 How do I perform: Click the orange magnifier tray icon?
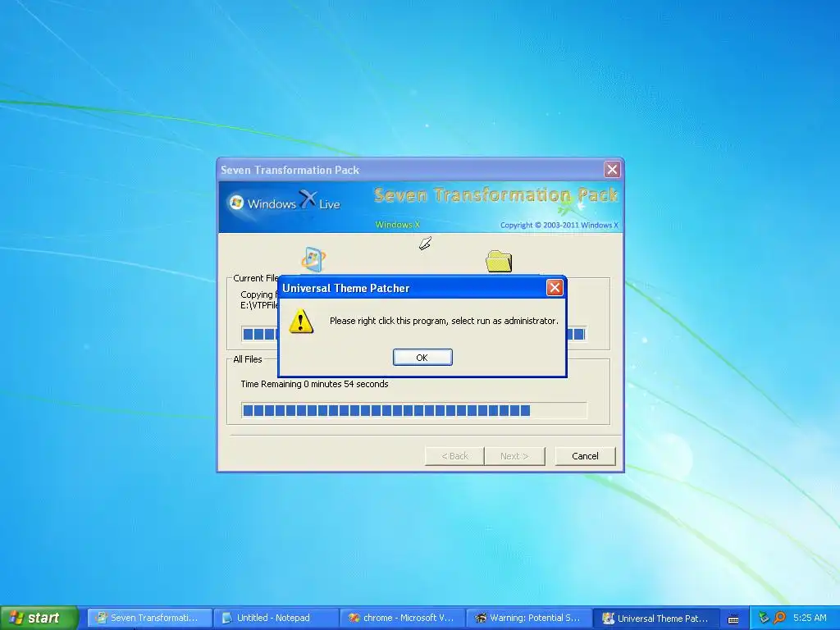(x=779, y=619)
